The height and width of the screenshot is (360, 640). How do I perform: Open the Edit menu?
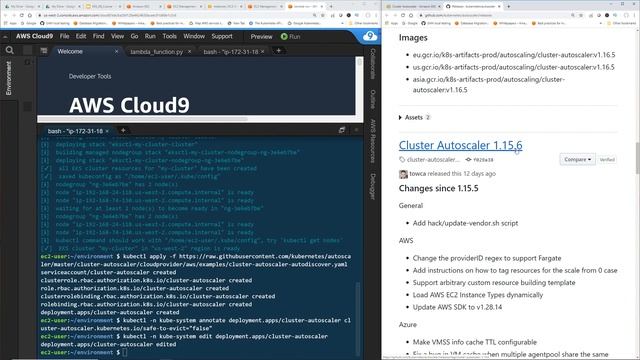81,36
